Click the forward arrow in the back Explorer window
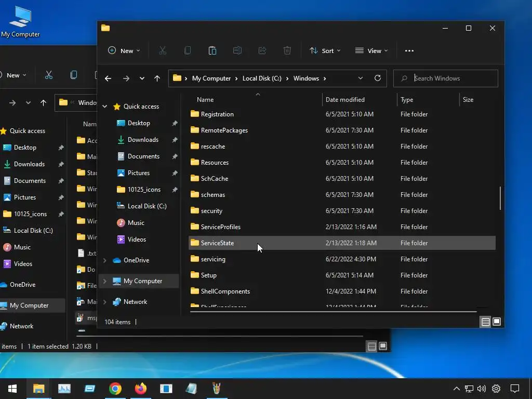 12,102
